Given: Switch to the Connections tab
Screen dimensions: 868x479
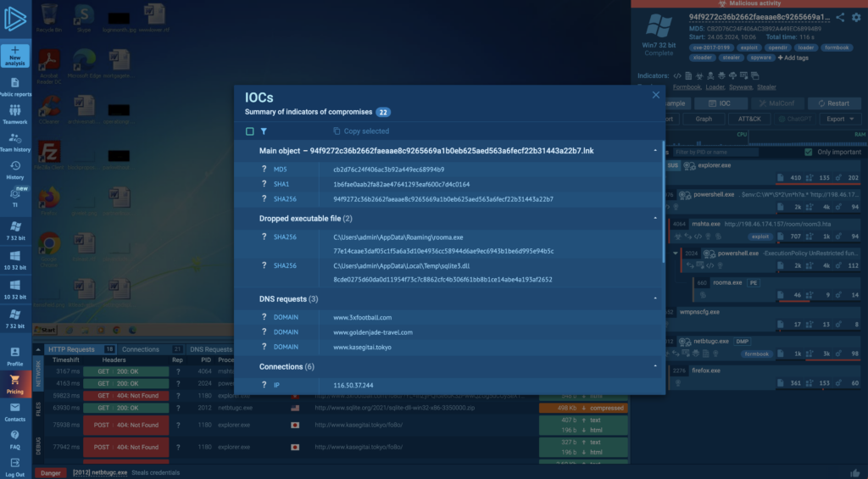Looking at the screenshot, I should 141,348.
